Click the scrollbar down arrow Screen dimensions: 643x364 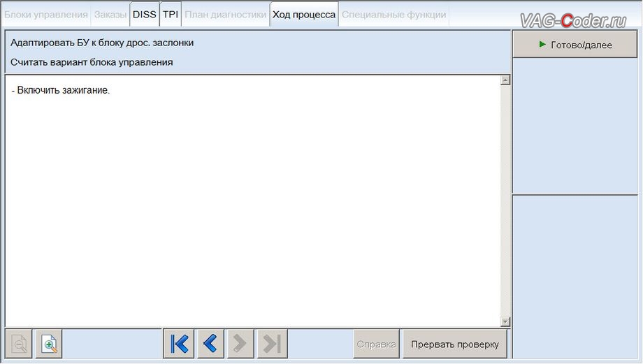[x=505, y=322]
